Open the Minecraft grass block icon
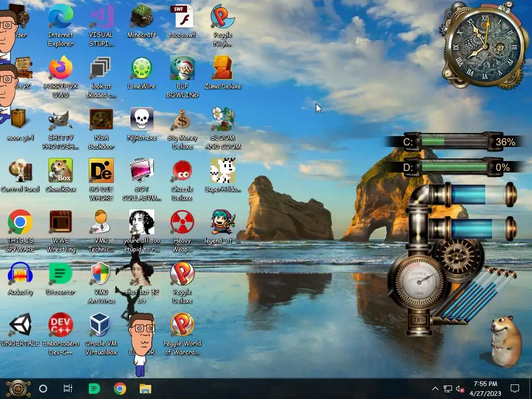The width and height of the screenshot is (532, 399). tap(141, 17)
